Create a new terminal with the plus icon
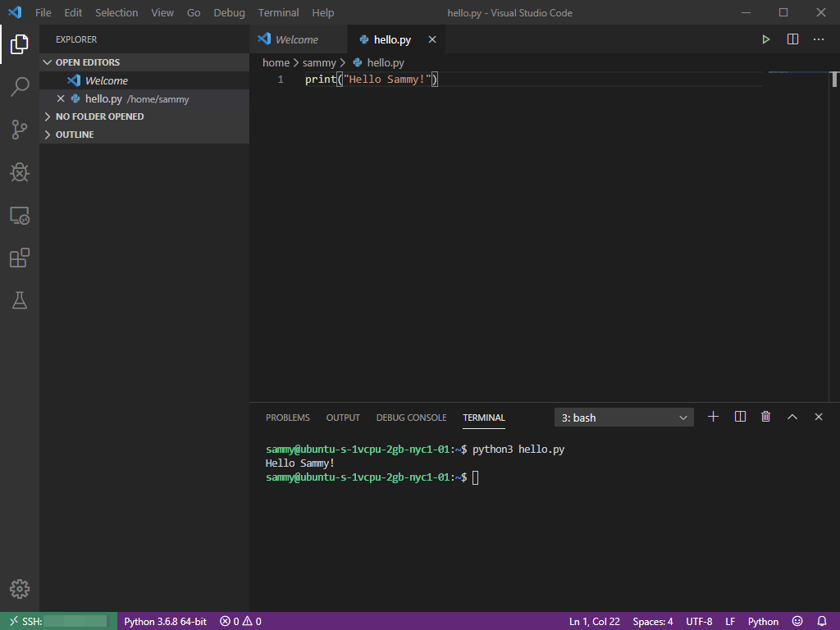Image resolution: width=840 pixels, height=630 pixels. (x=713, y=417)
